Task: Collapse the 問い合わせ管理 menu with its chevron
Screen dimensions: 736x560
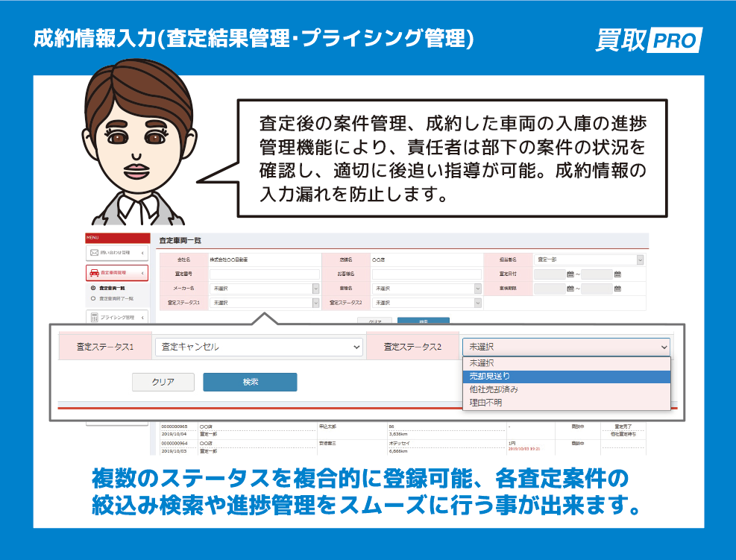Action: click(x=142, y=253)
